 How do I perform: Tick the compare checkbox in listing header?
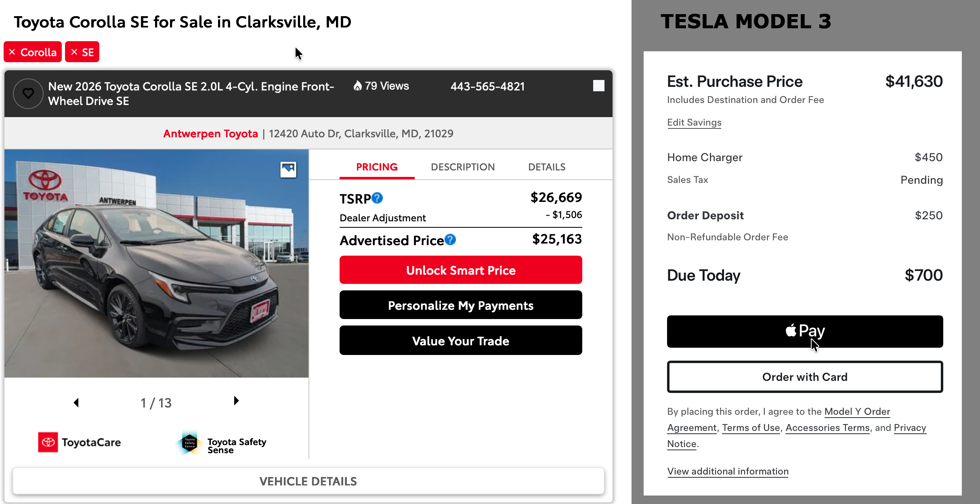[x=598, y=86]
